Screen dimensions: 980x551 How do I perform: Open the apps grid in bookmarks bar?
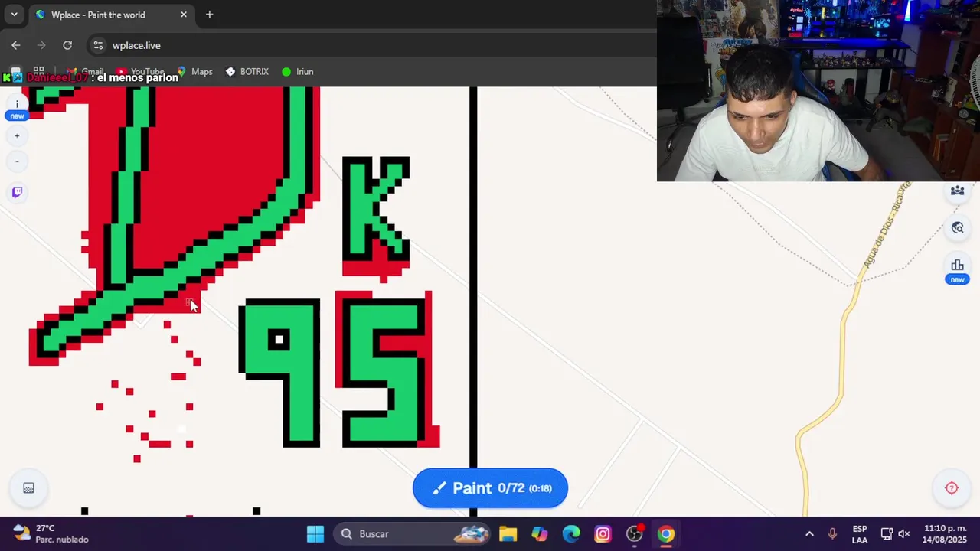pos(38,70)
